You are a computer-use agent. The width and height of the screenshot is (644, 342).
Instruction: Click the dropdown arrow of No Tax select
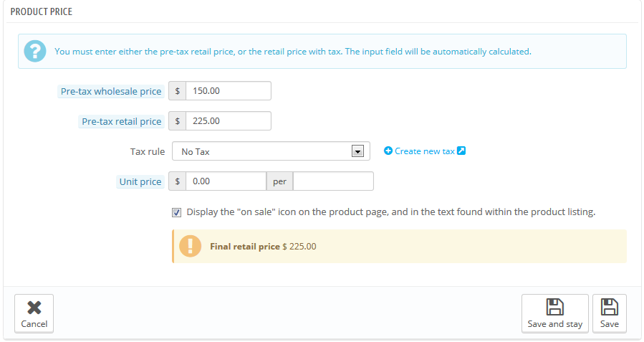pos(357,151)
